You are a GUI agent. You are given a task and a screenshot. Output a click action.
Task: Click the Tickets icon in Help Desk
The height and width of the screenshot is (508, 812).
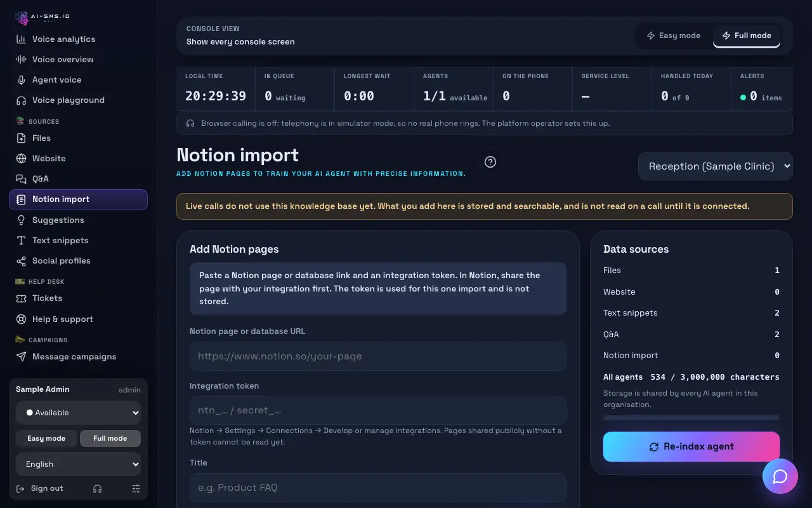pos(21,298)
